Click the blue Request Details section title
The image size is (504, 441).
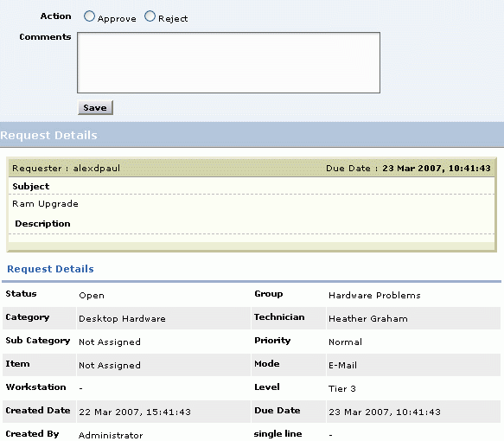coord(50,269)
